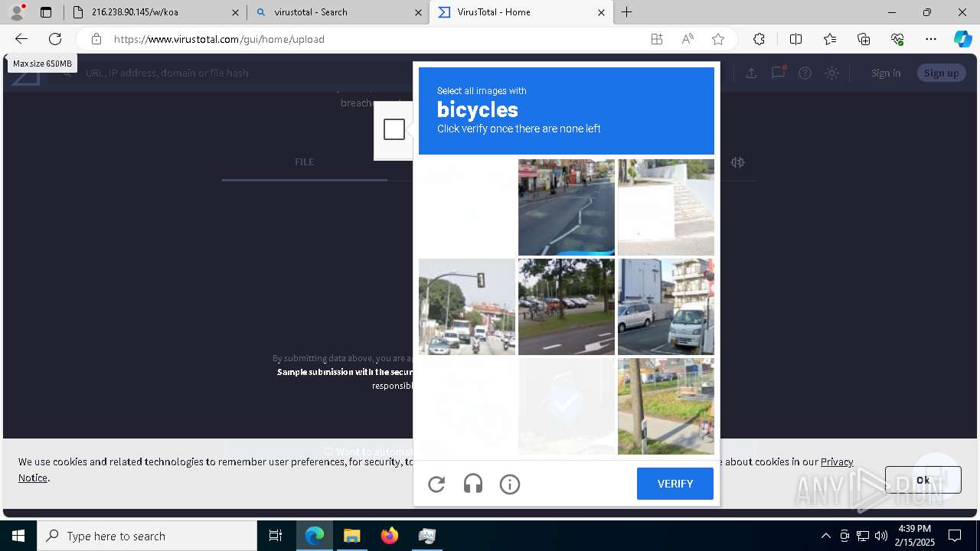The image size is (980, 551).
Task: Click the VERIFY button
Action: pos(675,484)
